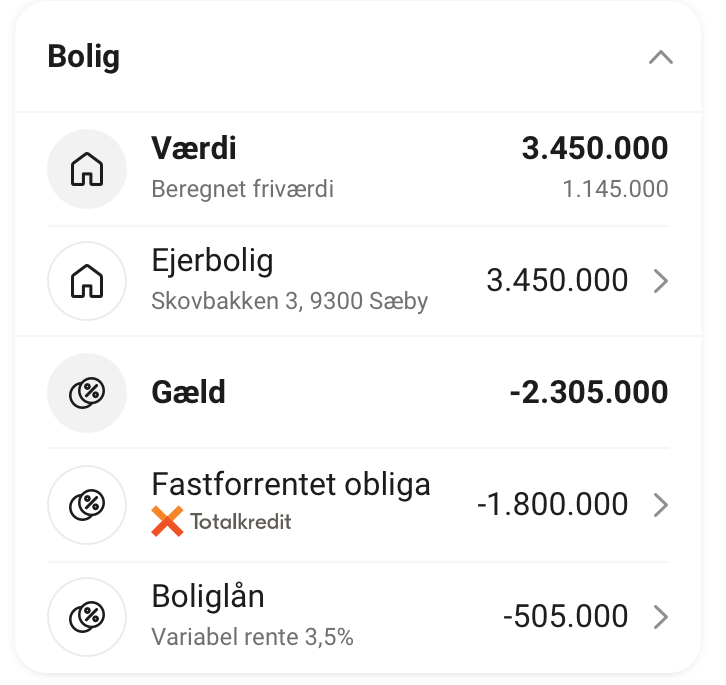Viewport: 726px width, 685px height.
Task: Click the -1.800.000 loan amount
Action: [x=552, y=505]
